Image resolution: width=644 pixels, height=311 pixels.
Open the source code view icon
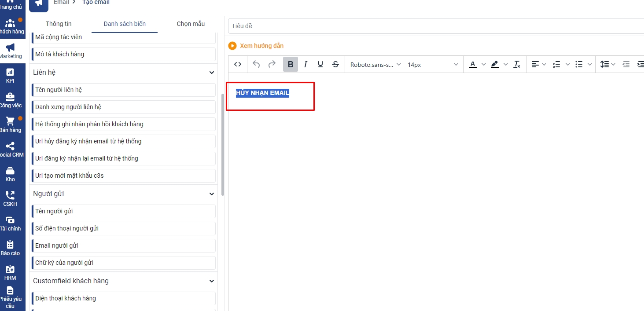point(238,64)
